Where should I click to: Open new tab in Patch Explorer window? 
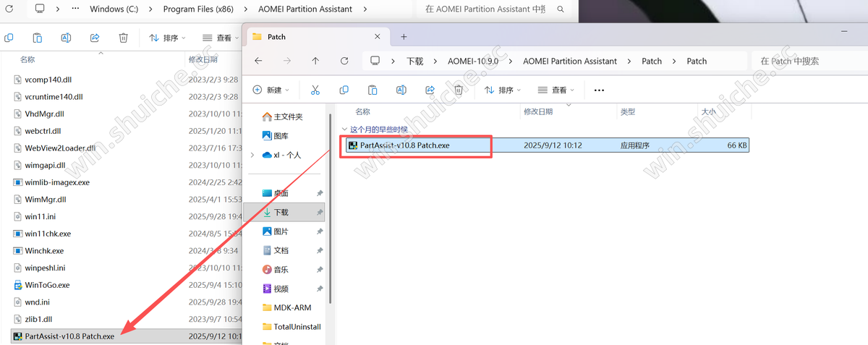(x=404, y=37)
